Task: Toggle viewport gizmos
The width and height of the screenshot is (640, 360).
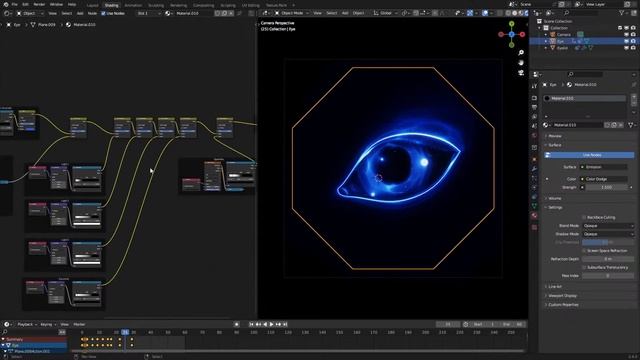Action: click(470, 13)
